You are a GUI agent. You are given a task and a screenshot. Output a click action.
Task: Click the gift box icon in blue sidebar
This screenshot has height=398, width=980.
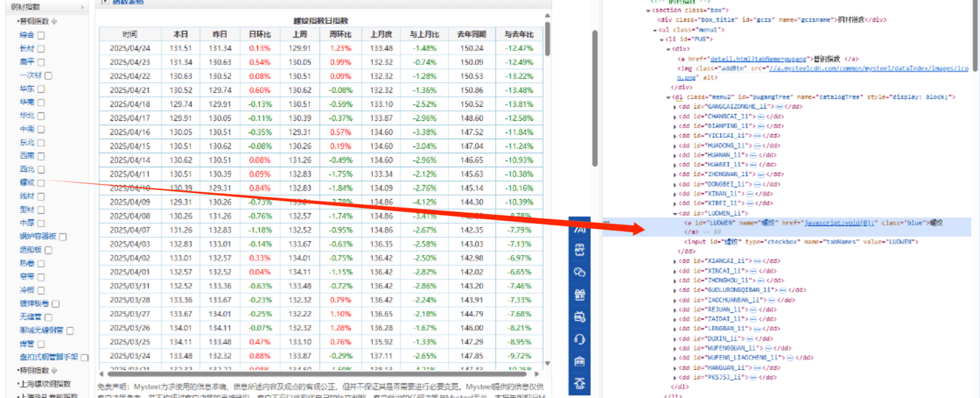click(x=580, y=295)
